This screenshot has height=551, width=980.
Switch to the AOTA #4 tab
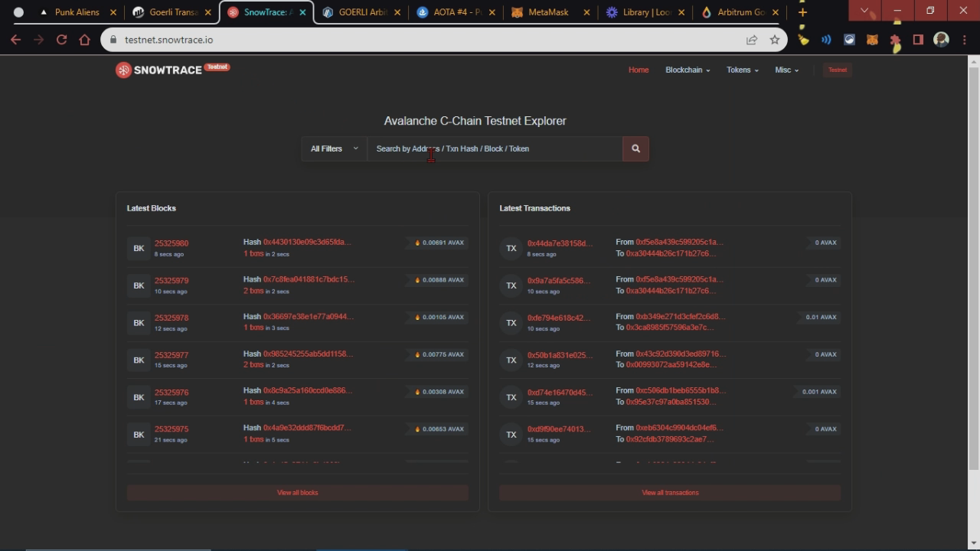456,12
